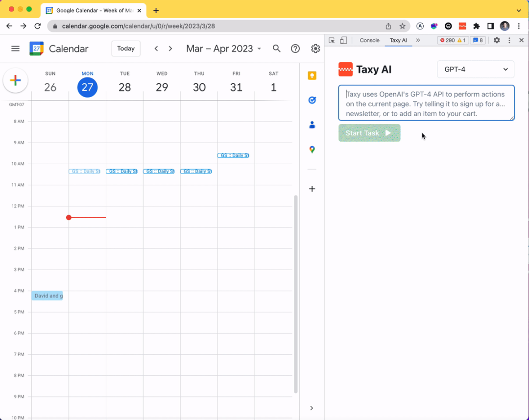The image size is (529, 420).
Task: Click the Today button
Action: coord(125,49)
